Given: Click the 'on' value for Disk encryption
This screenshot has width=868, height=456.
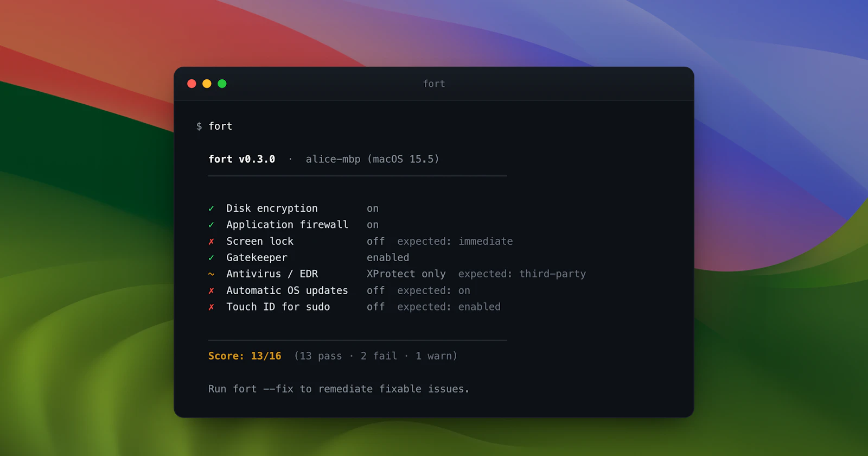Looking at the screenshot, I should (x=373, y=208).
